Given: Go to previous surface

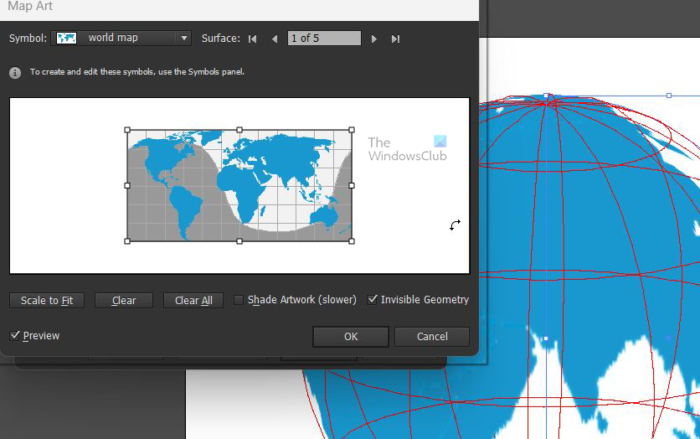Looking at the screenshot, I should tap(275, 39).
